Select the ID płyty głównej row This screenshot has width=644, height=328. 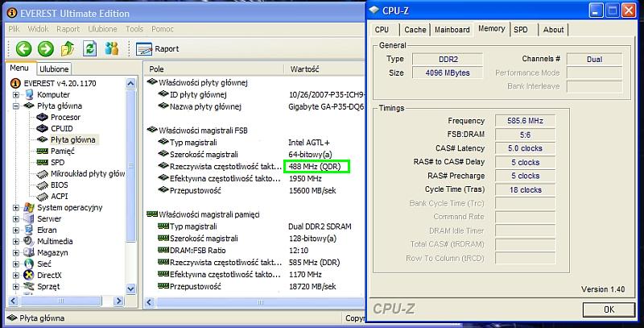[x=254, y=94]
